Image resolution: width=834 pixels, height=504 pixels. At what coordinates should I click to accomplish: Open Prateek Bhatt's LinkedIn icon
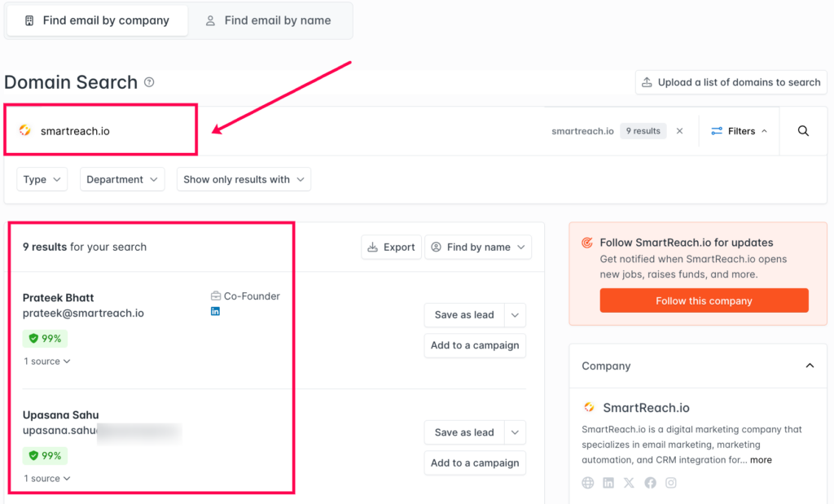[215, 311]
